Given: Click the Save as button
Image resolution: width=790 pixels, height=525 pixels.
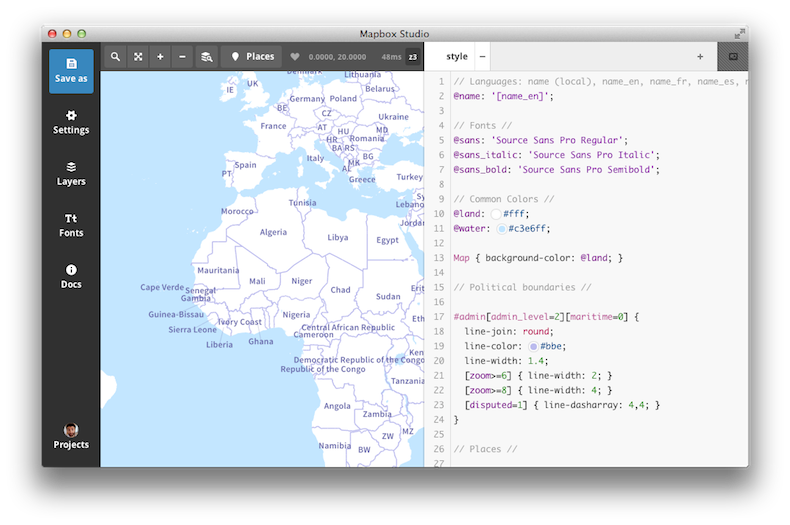Looking at the screenshot, I should point(71,71).
